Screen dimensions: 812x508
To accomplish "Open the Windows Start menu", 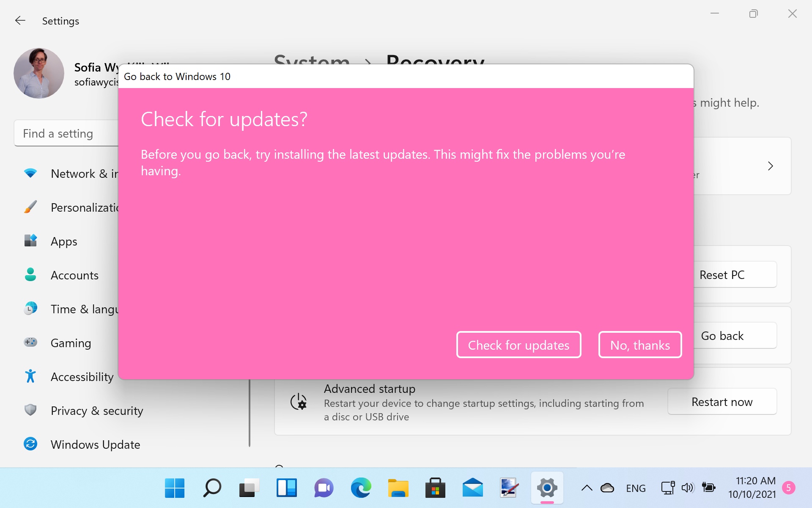I will [x=175, y=488].
